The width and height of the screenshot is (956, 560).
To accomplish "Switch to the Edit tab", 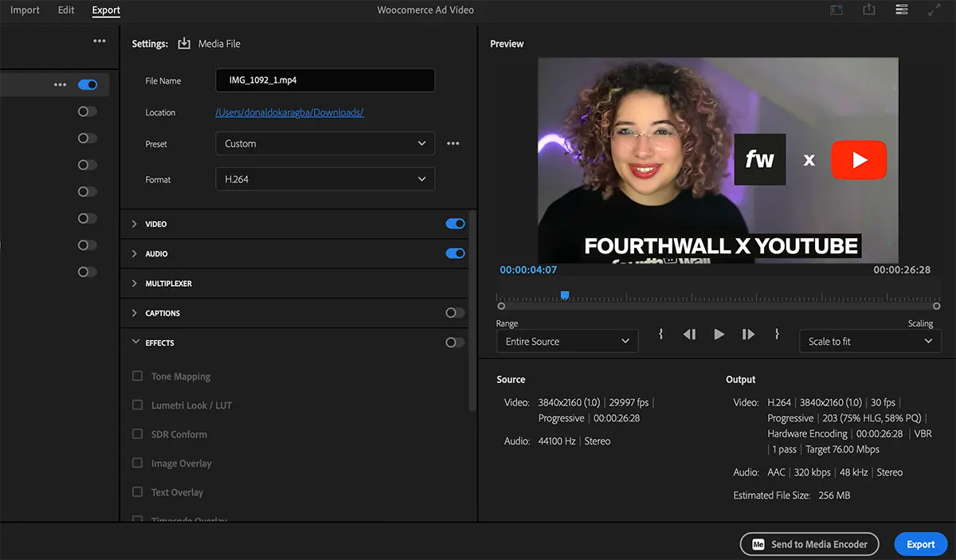I will pos(66,10).
